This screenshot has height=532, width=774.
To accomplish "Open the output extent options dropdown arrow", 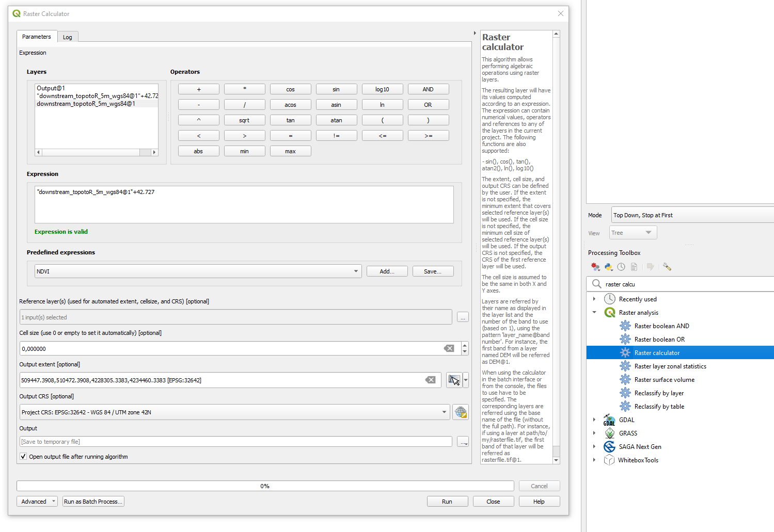I will (466, 380).
